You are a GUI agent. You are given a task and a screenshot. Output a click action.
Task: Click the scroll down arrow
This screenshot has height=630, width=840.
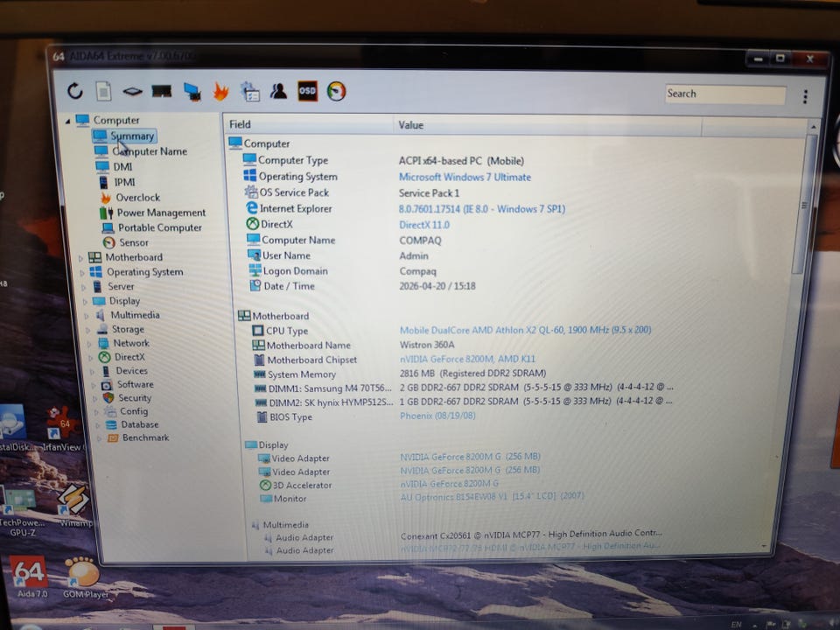coord(764,546)
